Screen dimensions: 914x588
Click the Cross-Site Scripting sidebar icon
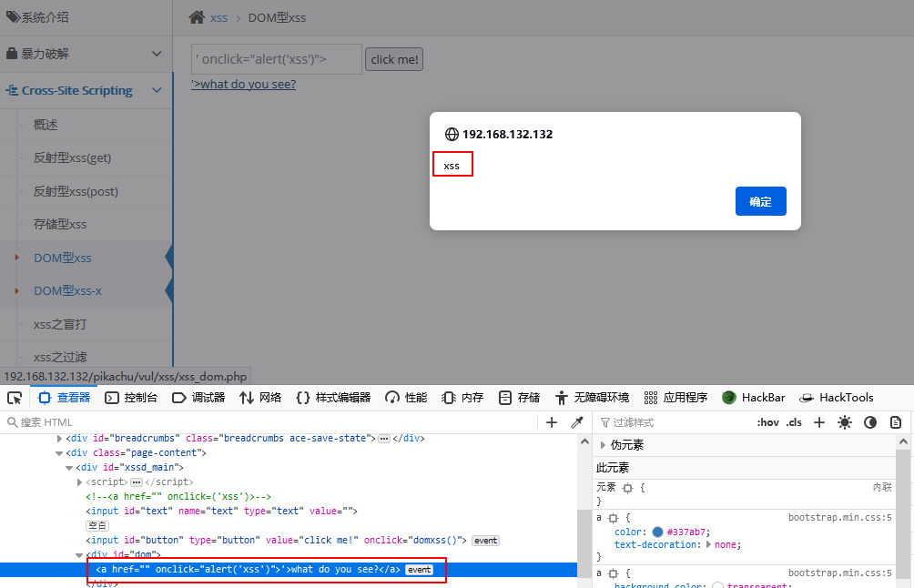(x=12, y=91)
